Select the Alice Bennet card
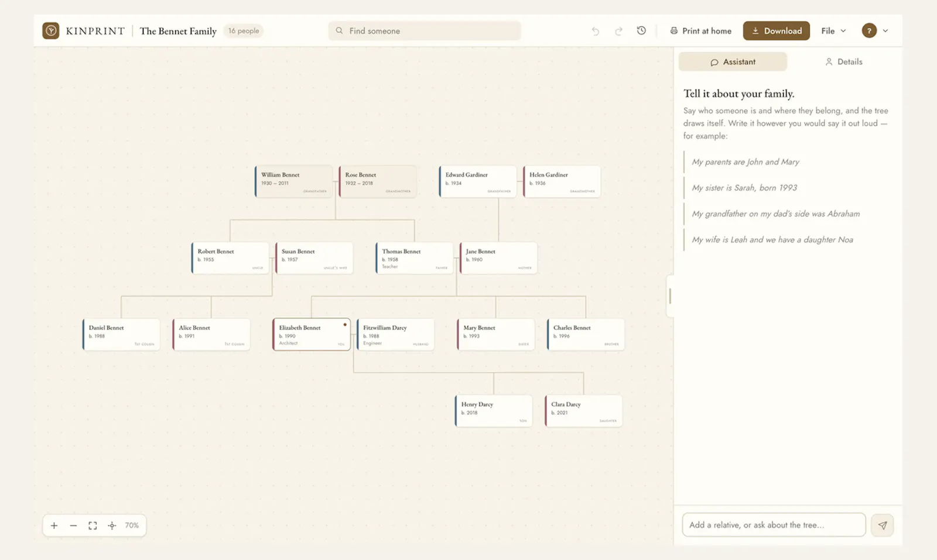 pyautogui.click(x=211, y=335)
